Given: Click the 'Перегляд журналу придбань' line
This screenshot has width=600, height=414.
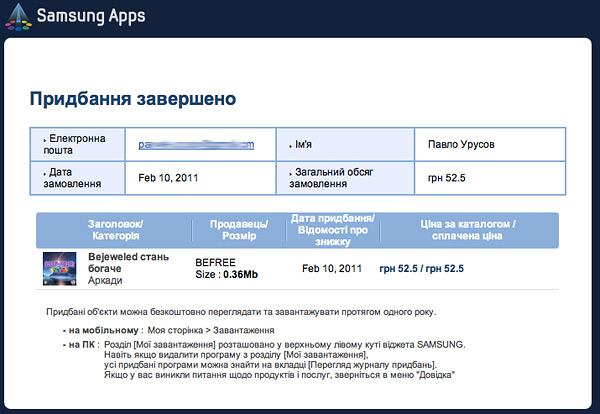Looking at the screenshot, I should pos(270,365).
